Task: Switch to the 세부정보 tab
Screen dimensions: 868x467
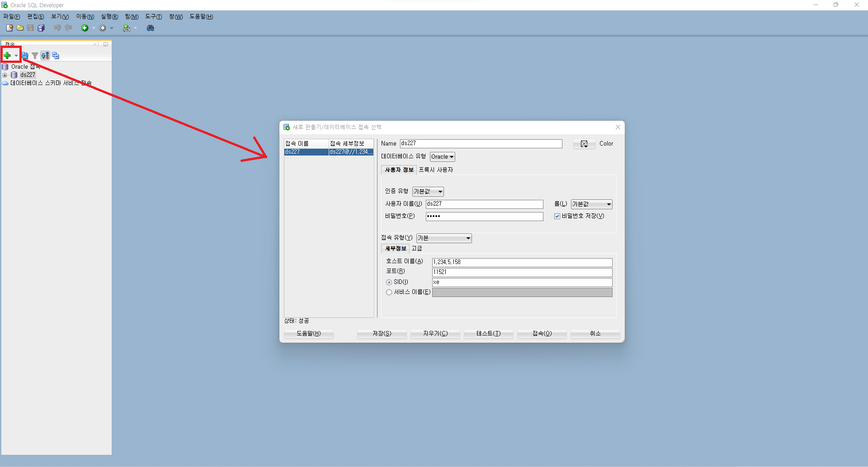Action: tap(396, 249)
